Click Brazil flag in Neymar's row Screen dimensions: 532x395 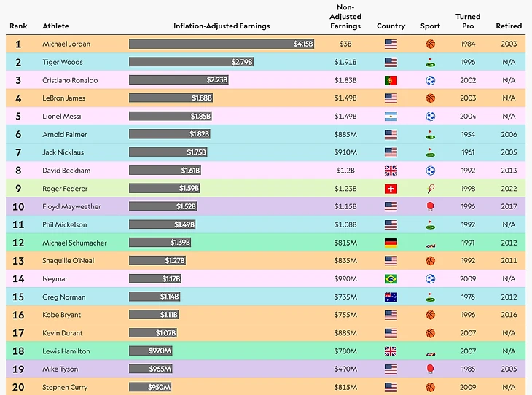click(391, 279)
